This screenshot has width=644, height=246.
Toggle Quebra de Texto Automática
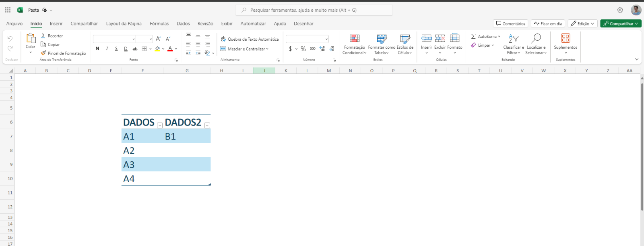click(250, 39)
